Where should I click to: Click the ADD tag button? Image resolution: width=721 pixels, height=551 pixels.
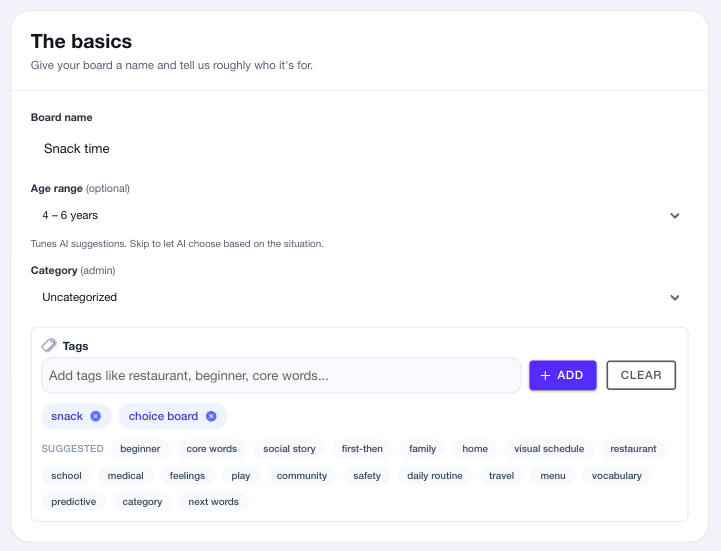(x=563, y=375)
